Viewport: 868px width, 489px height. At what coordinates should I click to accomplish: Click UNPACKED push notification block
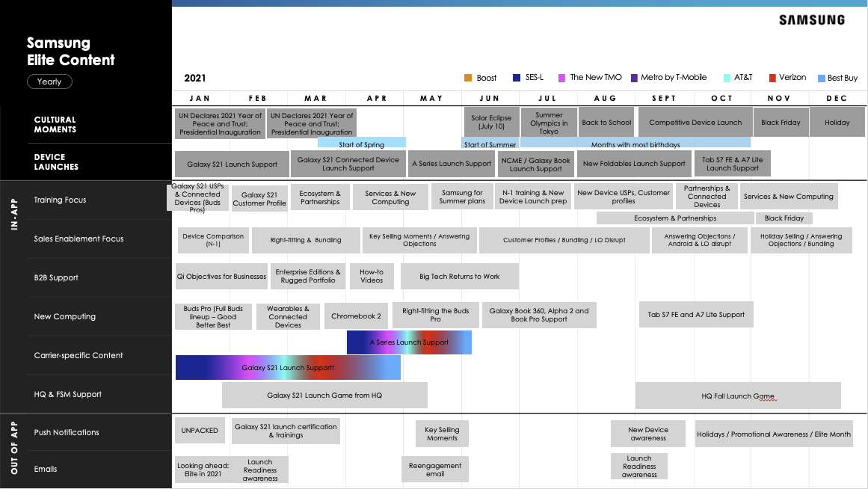(x=200, y=430)
